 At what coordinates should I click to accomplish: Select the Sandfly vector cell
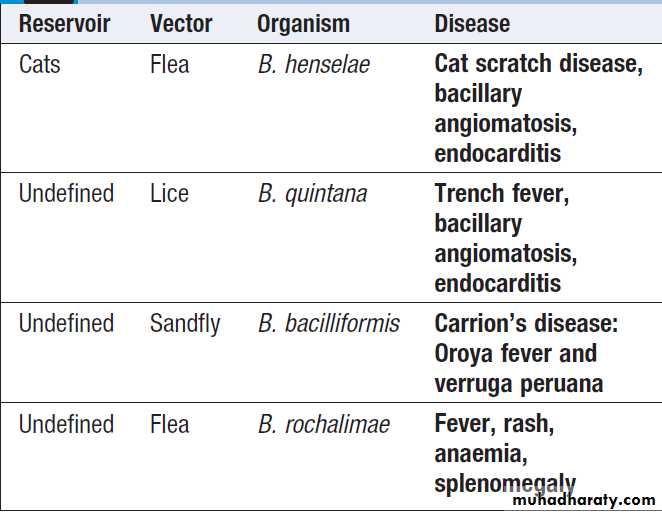[x=185, y=324]
